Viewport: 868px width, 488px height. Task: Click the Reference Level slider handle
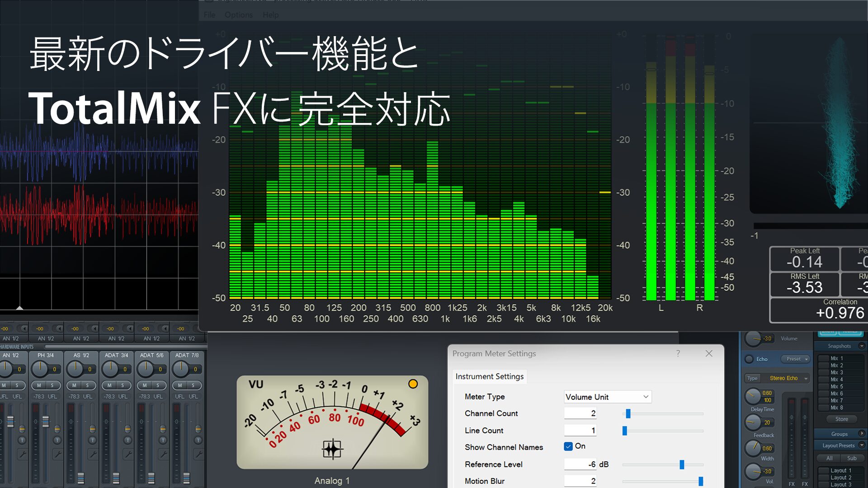point(682,465)
